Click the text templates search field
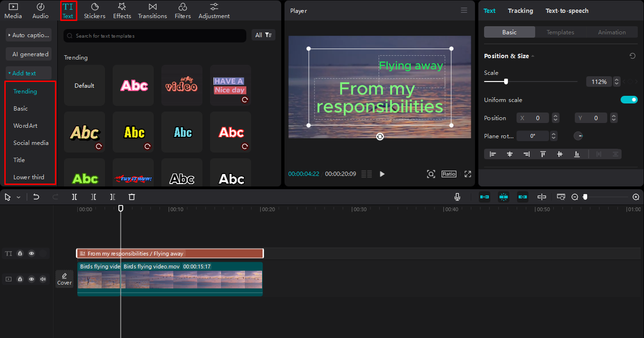 (x=155, y=36)
